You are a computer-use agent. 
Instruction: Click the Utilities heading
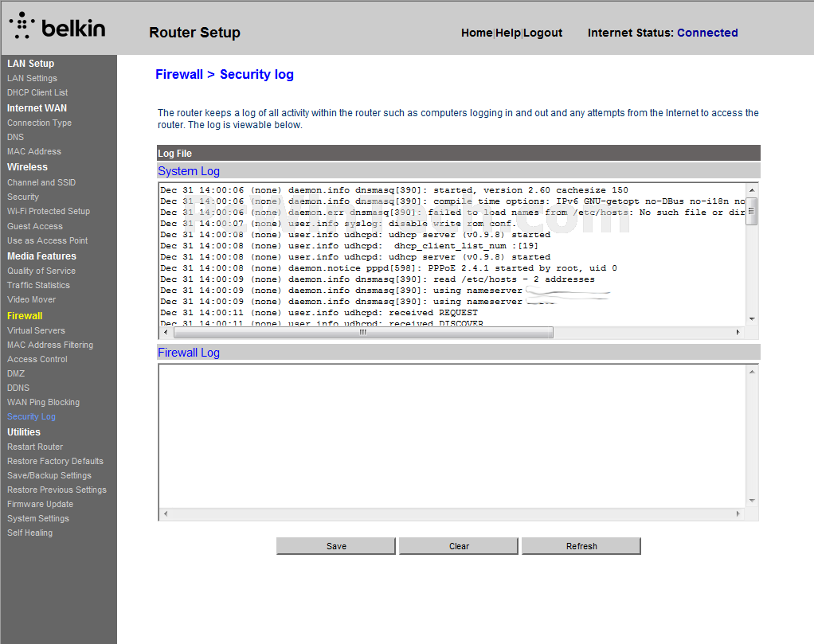pos(24,432)
